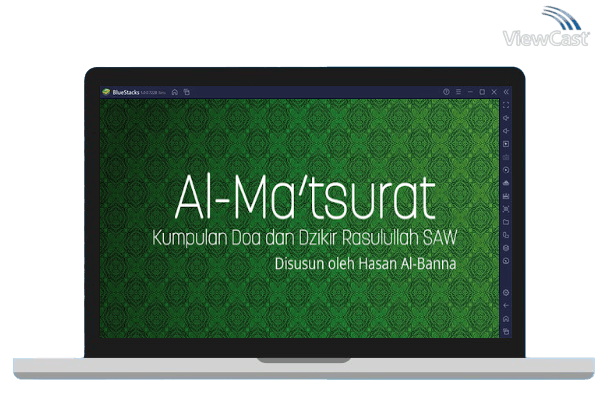Open the hamburger menu in title bar
This screenshot has width=602, height=414.
click(x=458, y=92)
